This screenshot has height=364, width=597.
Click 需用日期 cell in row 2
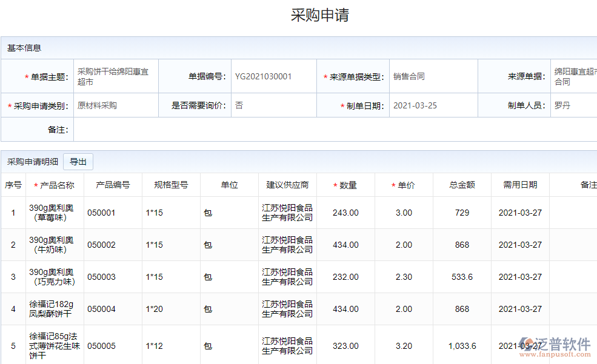click(x=520, y=245)
